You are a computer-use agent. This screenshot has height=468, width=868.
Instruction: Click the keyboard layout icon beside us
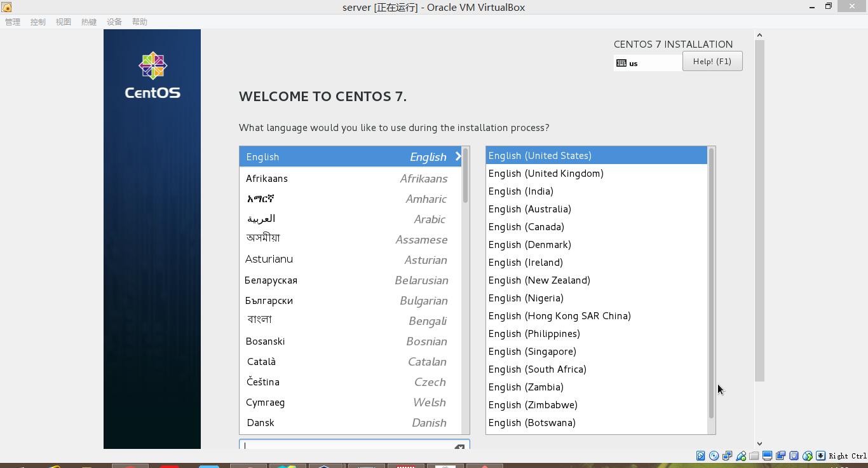coord(621,63)
